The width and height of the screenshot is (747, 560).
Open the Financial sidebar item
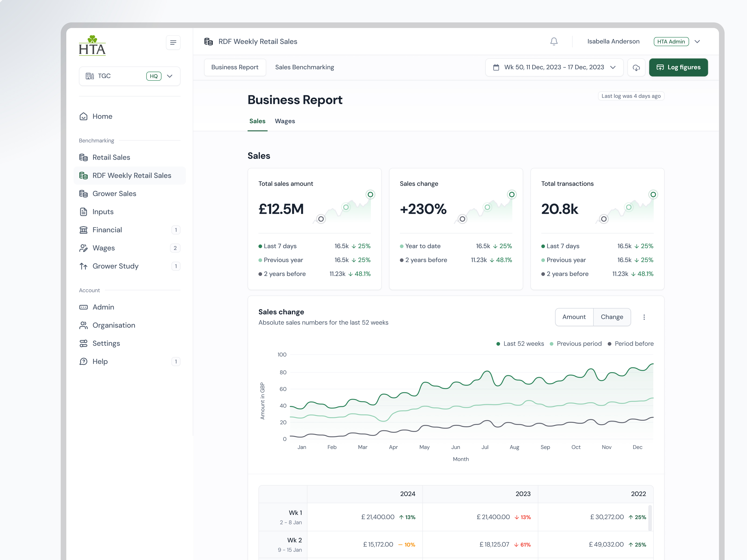(x=107, y=230)
